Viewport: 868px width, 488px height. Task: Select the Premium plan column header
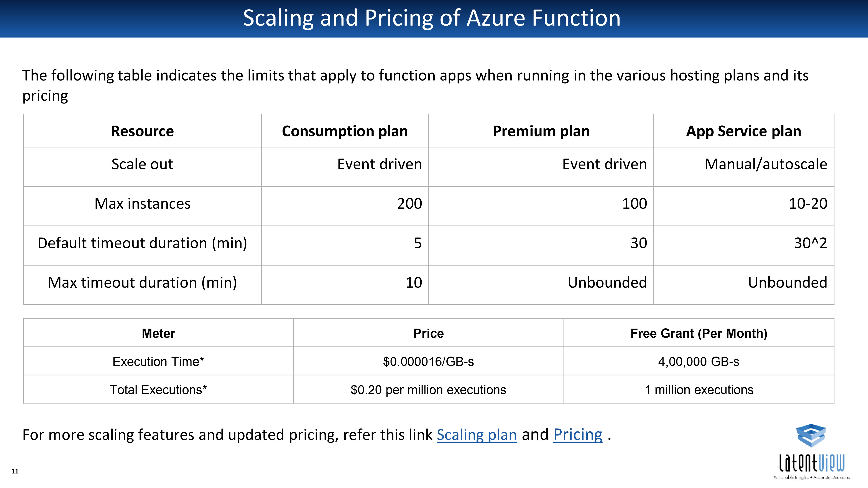click(541, 131)
